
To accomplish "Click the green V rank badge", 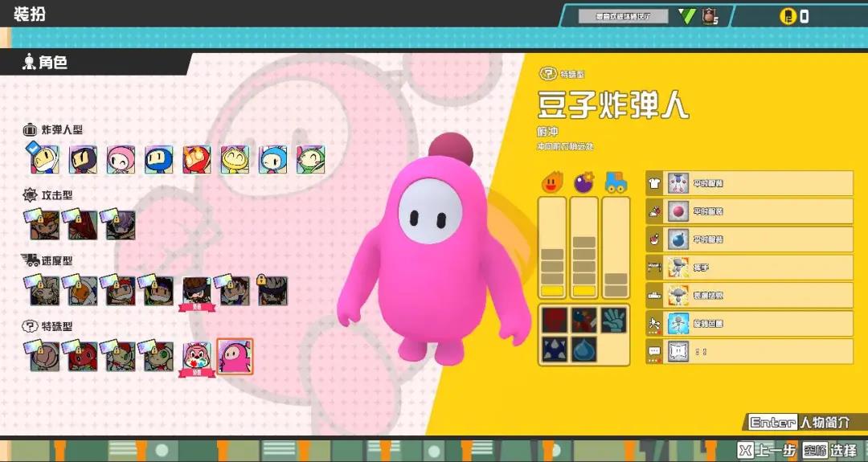I will click(x=687, y=17).
